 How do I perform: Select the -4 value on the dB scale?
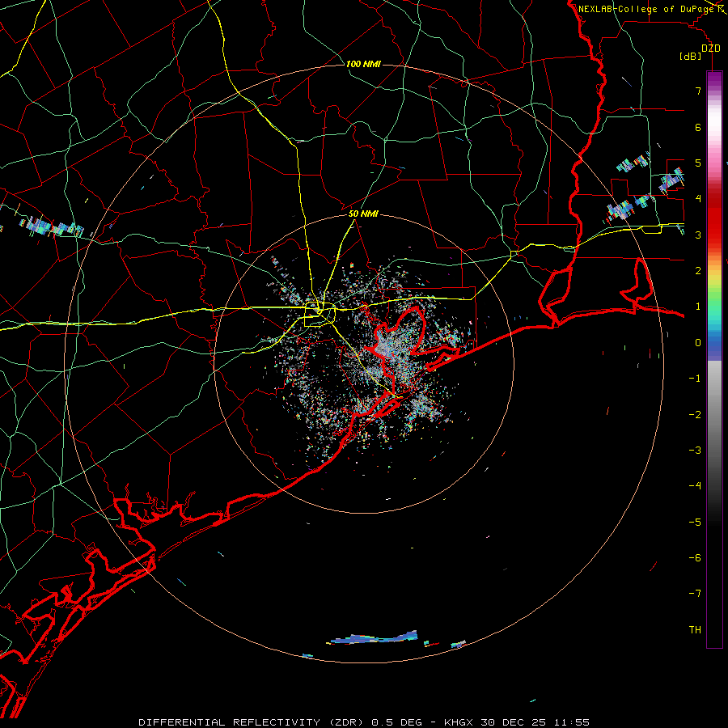tap(695, 486)
